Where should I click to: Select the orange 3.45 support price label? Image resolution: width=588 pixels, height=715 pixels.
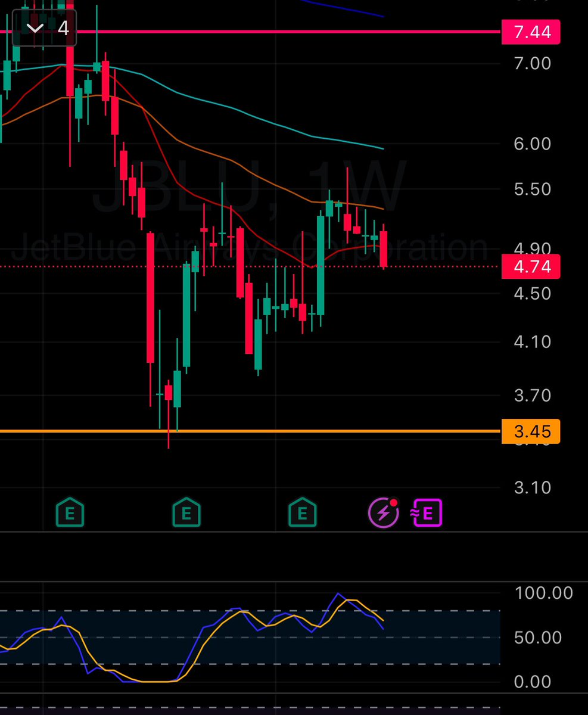coord(531,431)
